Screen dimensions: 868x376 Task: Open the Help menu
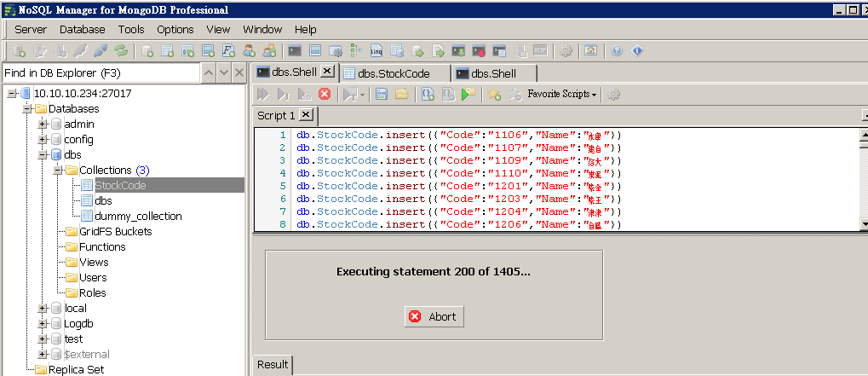[306, 29]
